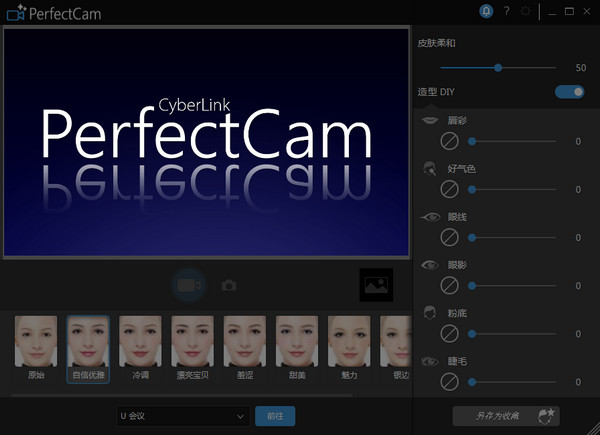The height and width of the screenshot is (435, 600).
Task: Select the 甜美 face preset
Action: [297, 348]
